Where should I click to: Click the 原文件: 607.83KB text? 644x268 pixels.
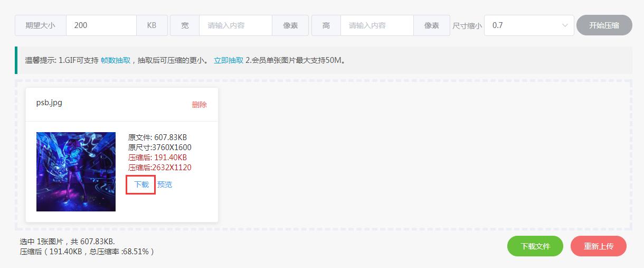click(x=157, y=137)
